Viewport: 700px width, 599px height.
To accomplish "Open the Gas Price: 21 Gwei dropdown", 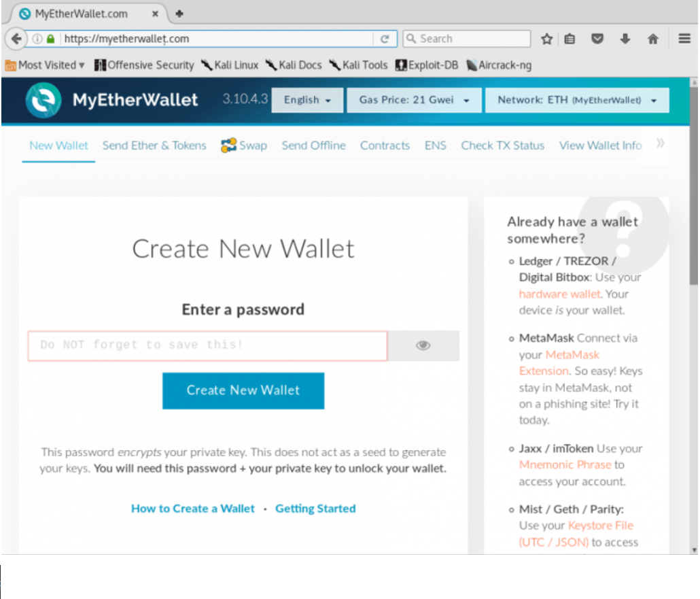I will coord(414,100).
